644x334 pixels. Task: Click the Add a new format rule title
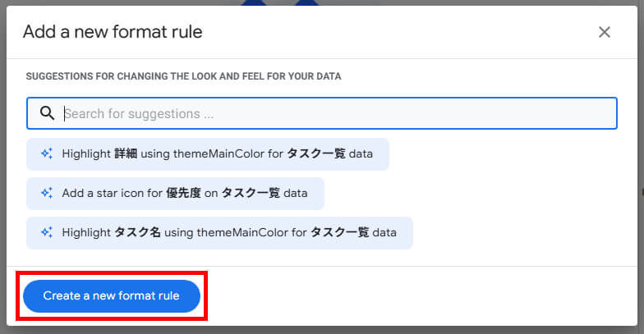[113, 32]
